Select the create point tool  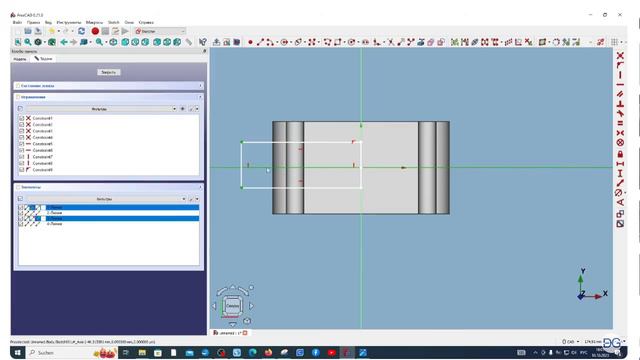pyautogui.click(x=250, y=42)
